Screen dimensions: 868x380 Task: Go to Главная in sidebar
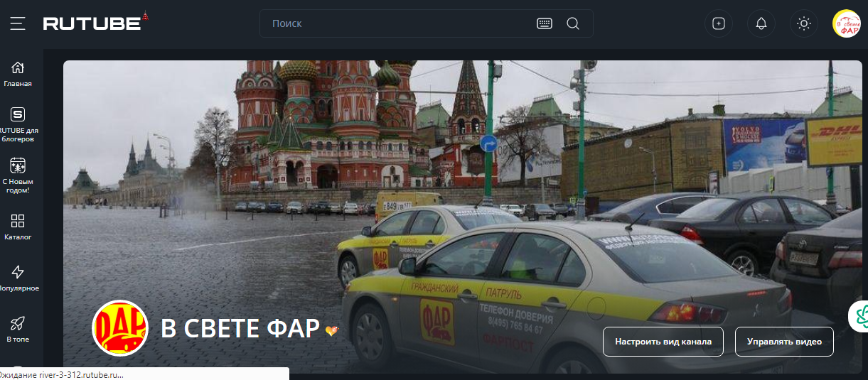pyautogui.click(x=18, y=74)
